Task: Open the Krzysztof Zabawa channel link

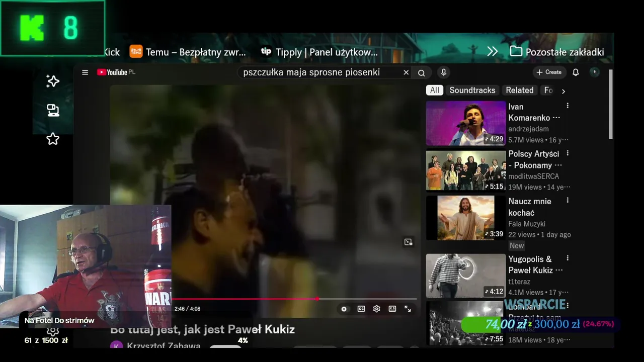Action: 164,346
